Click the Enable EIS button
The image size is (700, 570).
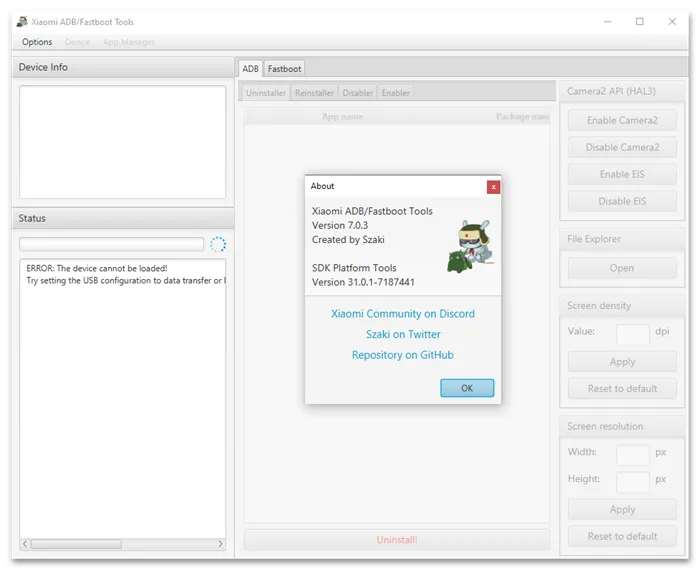pyautogui.click(x=622, y=174)
